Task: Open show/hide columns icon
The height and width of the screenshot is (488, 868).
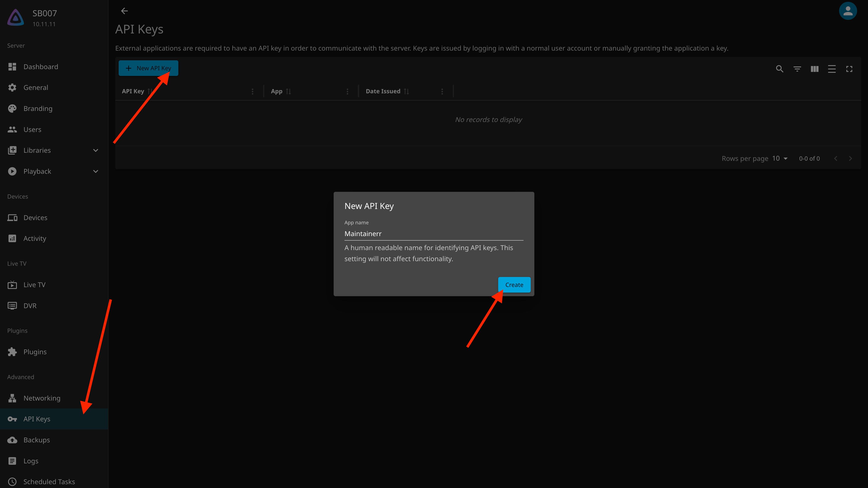Action: 814,69
